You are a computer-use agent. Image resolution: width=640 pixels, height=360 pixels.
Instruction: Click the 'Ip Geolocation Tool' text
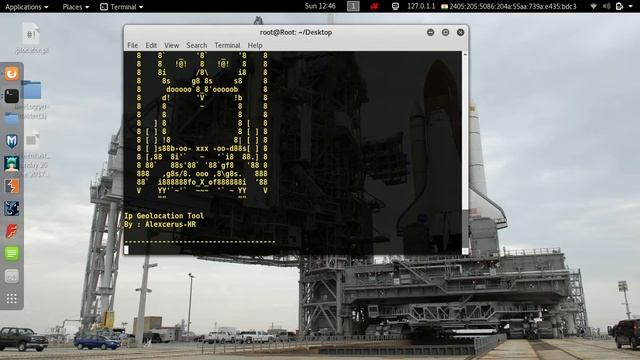click(x=164, y=216)
